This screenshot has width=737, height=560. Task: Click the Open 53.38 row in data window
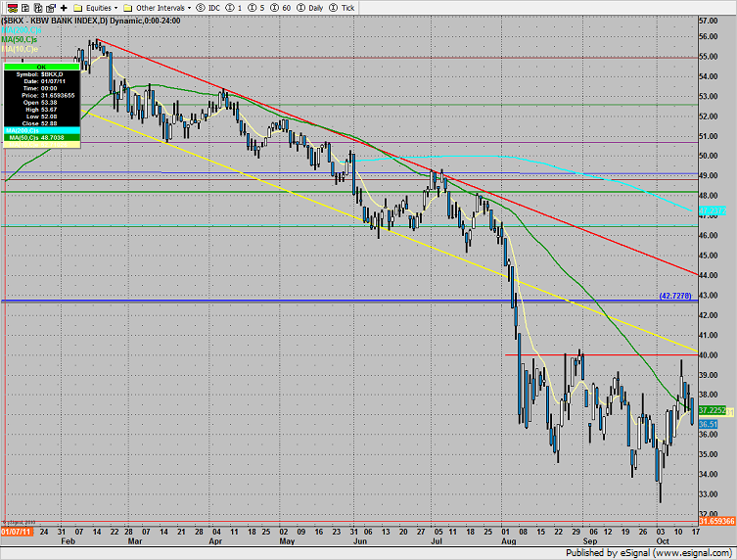[41, 103]
